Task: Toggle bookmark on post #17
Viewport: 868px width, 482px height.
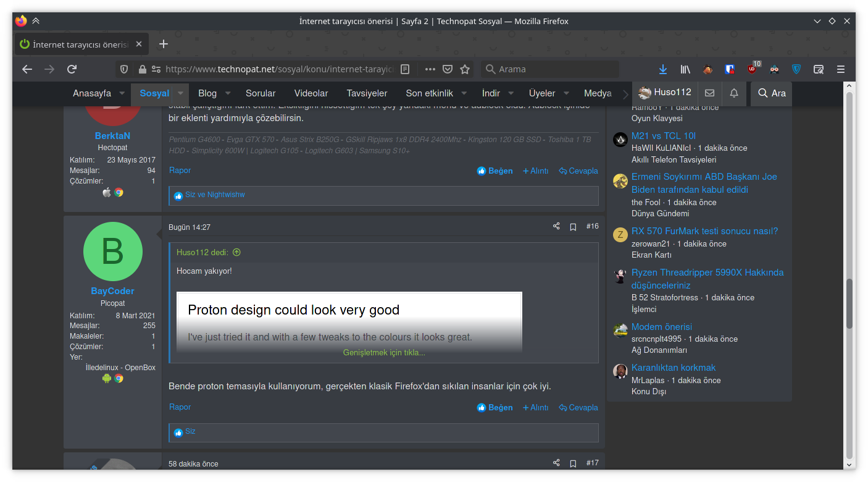Action: pyautogui.click(x=573, y=463)
